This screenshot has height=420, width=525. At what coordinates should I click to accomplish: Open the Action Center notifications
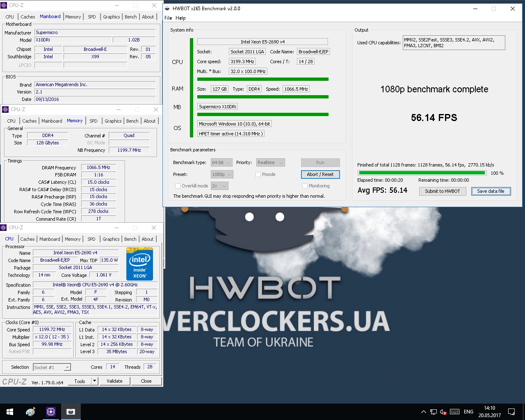tap(511, 412)
